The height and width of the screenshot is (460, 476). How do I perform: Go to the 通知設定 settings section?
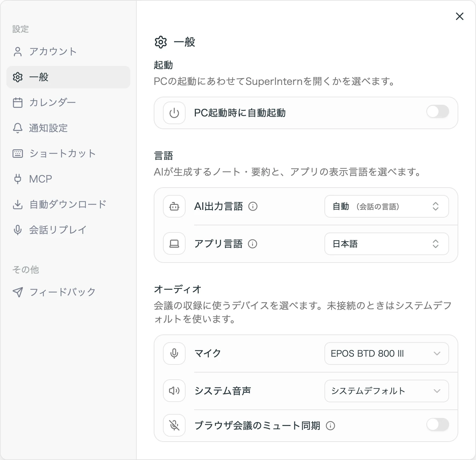[x=68, y=128]
